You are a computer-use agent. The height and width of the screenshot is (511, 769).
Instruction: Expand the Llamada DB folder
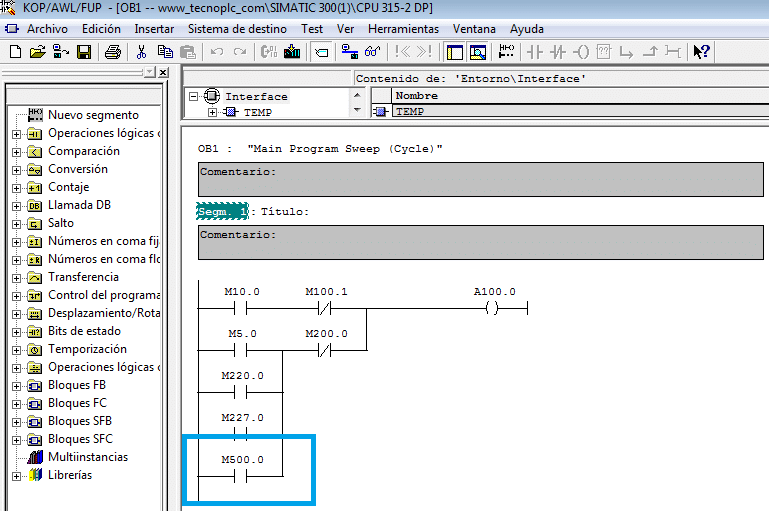click(x=17, y=206)
